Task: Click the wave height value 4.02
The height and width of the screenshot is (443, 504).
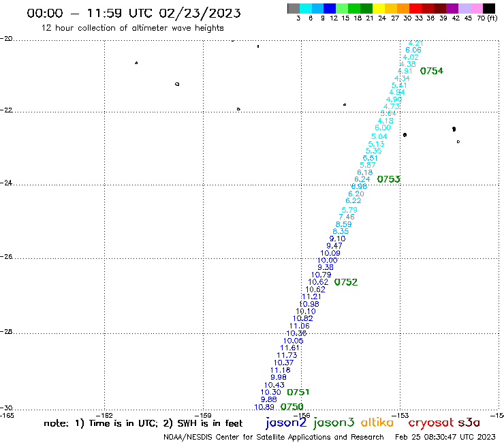Action: [411, 57]
